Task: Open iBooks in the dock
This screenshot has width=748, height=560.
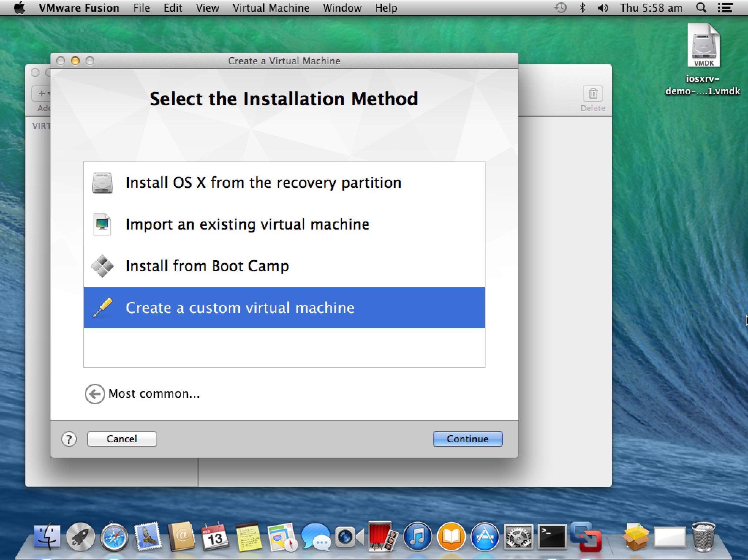Action: [x=452, y=537]
